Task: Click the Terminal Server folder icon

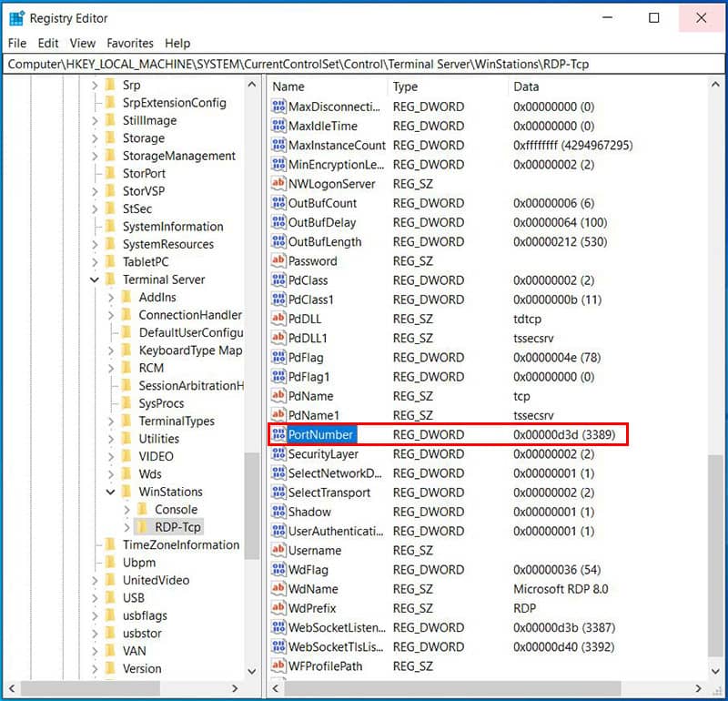Action: (x=110, y=279)
